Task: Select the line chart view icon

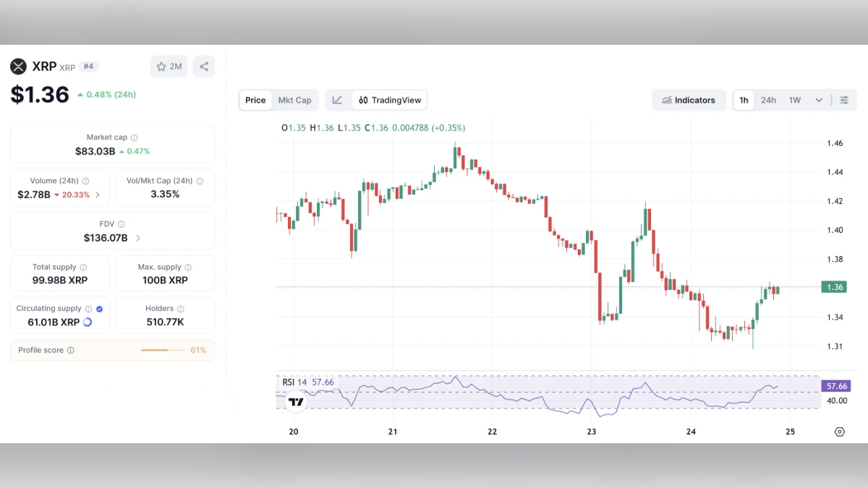Action: pos(338,100)
